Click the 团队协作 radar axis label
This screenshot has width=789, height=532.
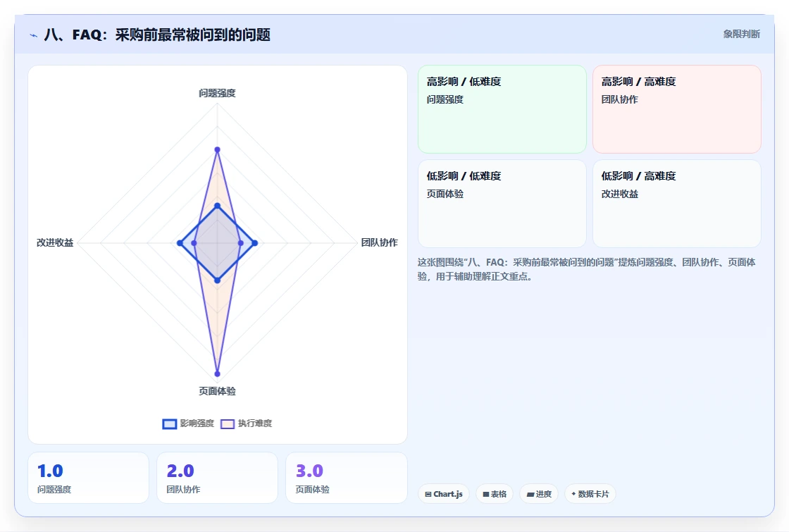380,242
